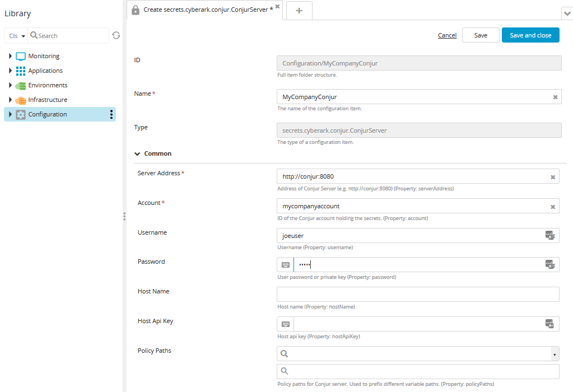Open the Policy Paths dropdown arrow
Viewport: 573px width, 392px height.
(555, 354)
